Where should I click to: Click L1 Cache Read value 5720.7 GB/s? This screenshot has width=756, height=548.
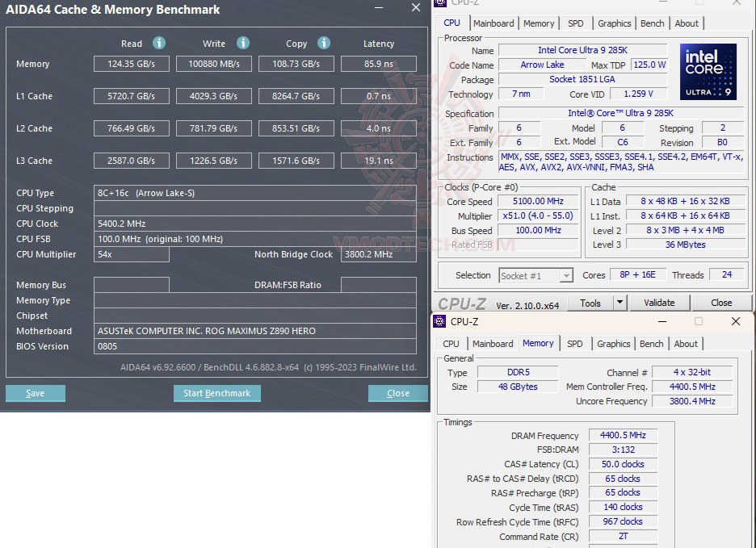[132, 96]
